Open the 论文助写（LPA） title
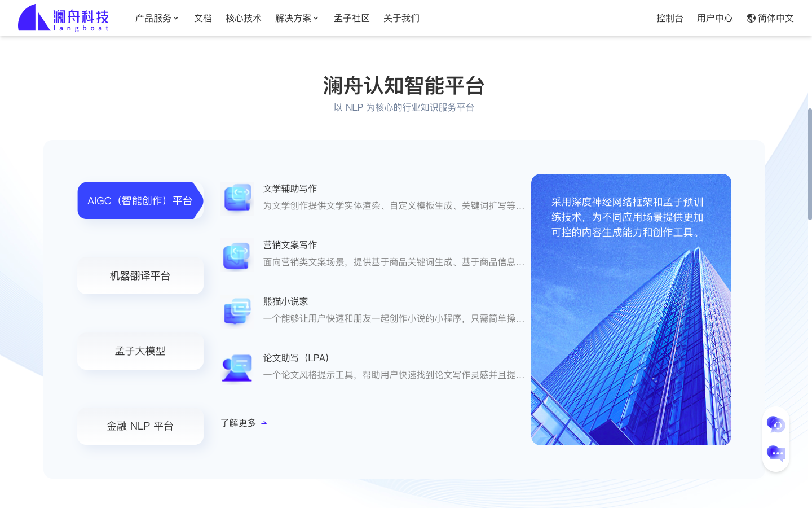This screenshot has width=812, height=508. (298, 358)
